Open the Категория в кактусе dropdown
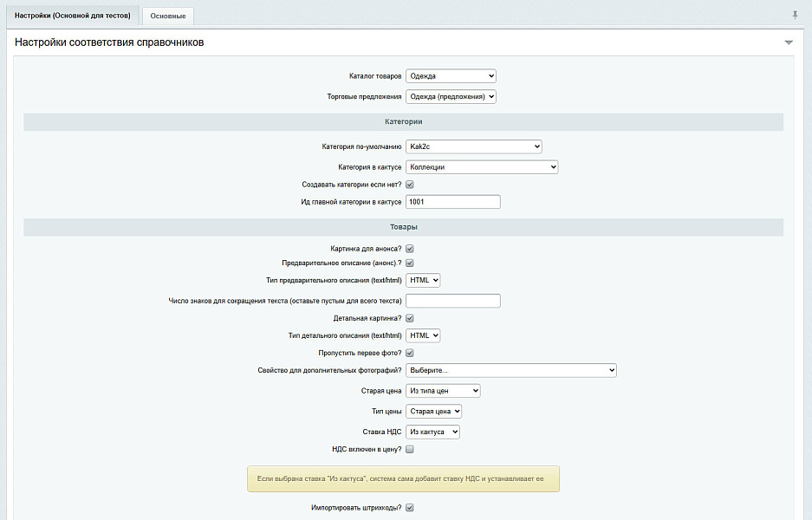 pyautogui.click(x=482, y=167)
